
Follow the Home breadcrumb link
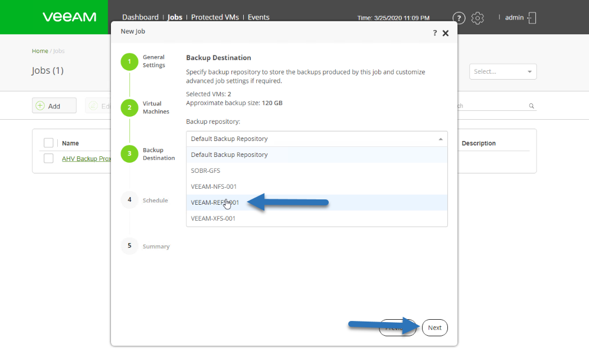(40, 51)
